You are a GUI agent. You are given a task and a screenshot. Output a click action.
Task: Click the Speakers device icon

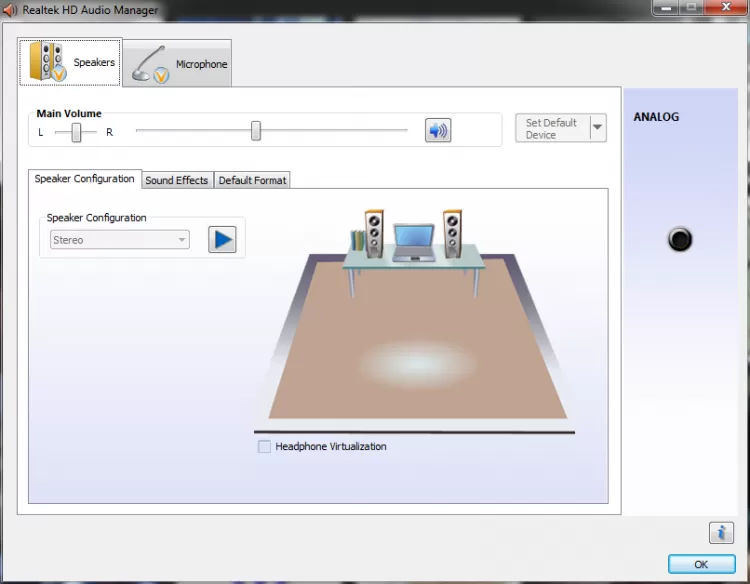(x=47, y=62)
